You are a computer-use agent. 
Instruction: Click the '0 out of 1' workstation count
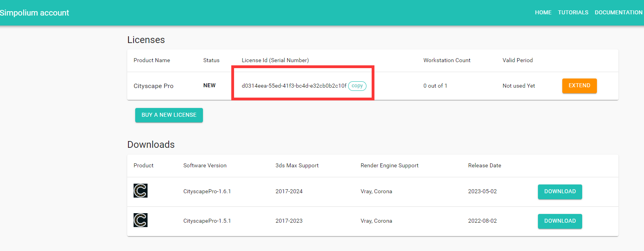click(x=435, y=86)
